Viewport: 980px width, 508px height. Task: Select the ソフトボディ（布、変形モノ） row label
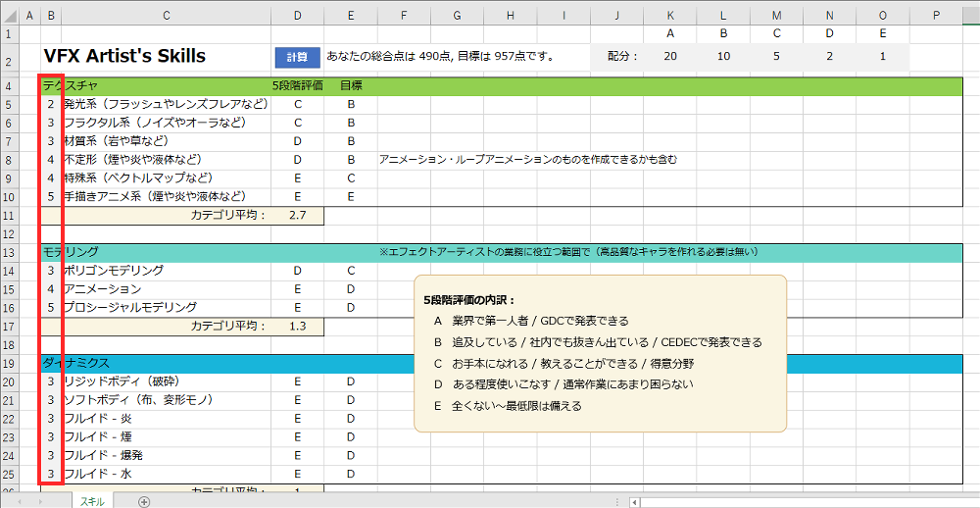[x=139, y=400]
